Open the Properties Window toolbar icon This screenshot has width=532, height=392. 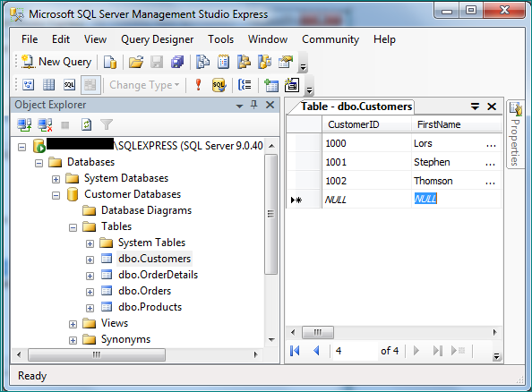tap(286, 62)
